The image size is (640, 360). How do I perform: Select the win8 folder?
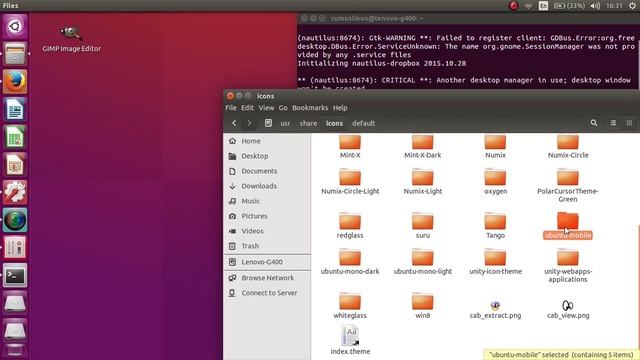click(x=422, y=306)
